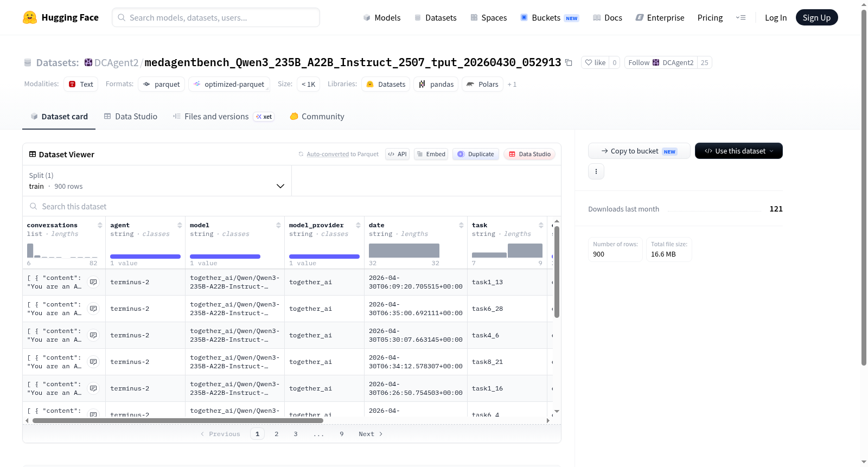Click the table vertical scrollbar thumb
The height and width of the screenshot is (467, 868).
tap(557, 272)
